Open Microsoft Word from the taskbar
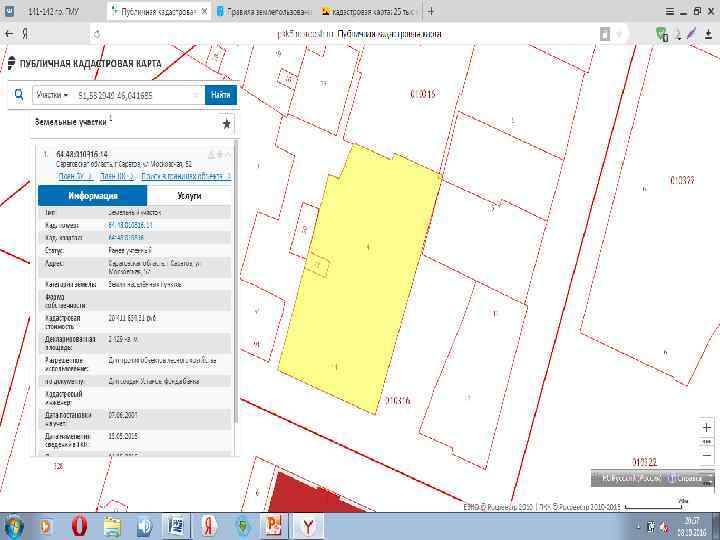 click(176, 526)
